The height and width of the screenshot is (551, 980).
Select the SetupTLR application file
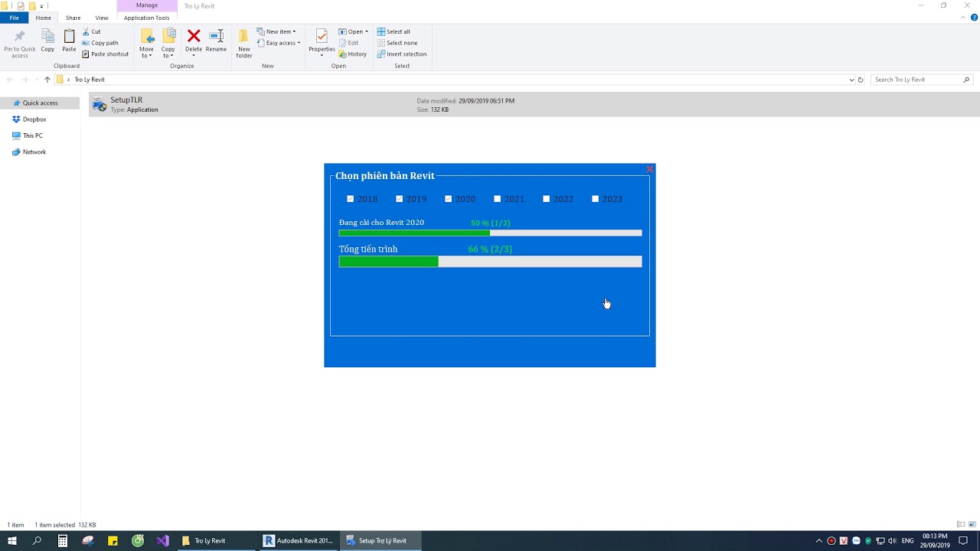click(x=534, y=105)
